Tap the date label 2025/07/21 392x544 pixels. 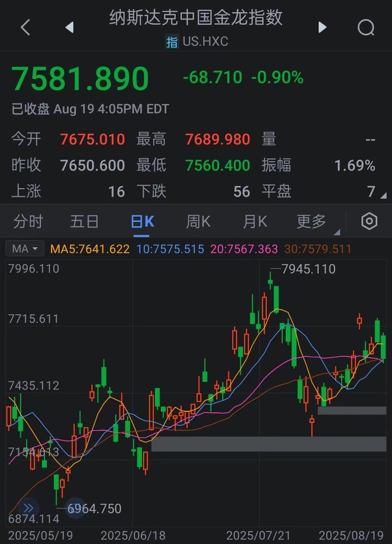(258, 535)
